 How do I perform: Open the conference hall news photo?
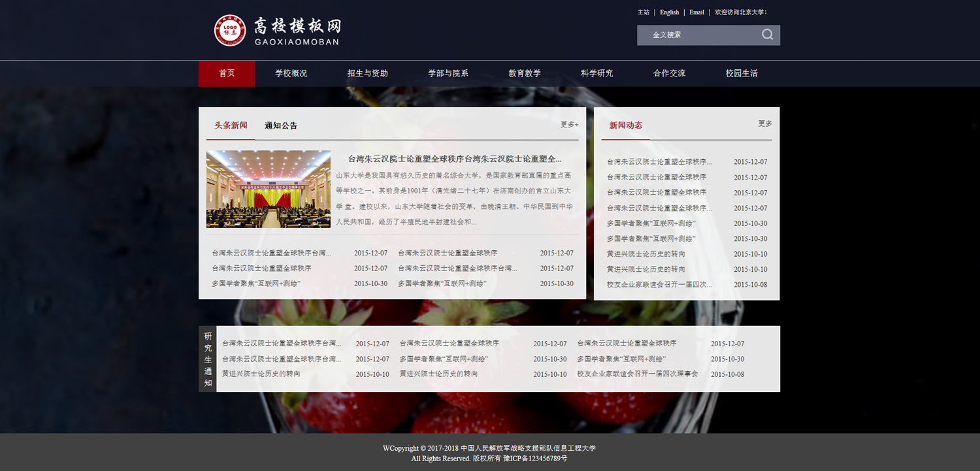click(268, 189)
